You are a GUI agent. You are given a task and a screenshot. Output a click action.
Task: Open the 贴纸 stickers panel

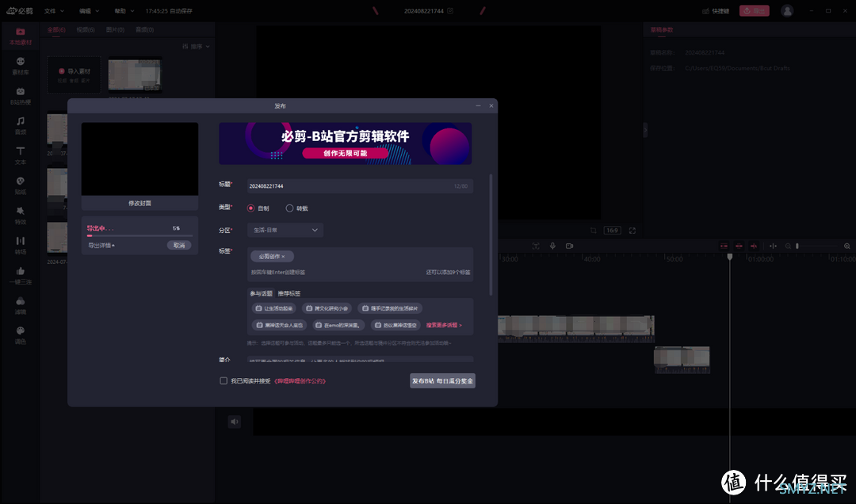click(20, 185)
